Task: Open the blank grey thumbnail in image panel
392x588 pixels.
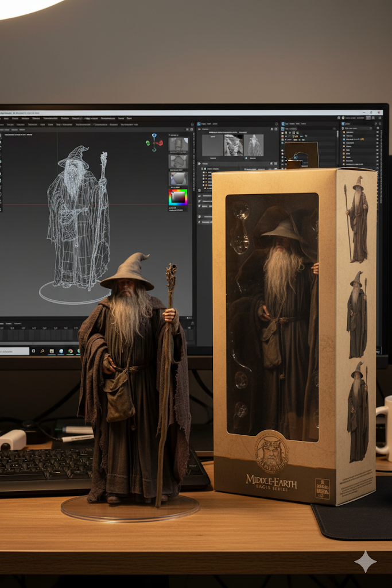Action: click(212, 145)
